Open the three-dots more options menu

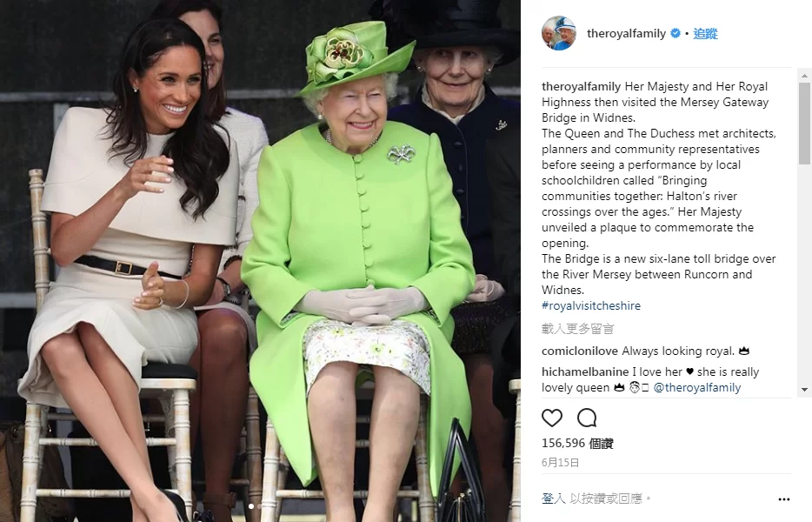(x=783, y=499)
